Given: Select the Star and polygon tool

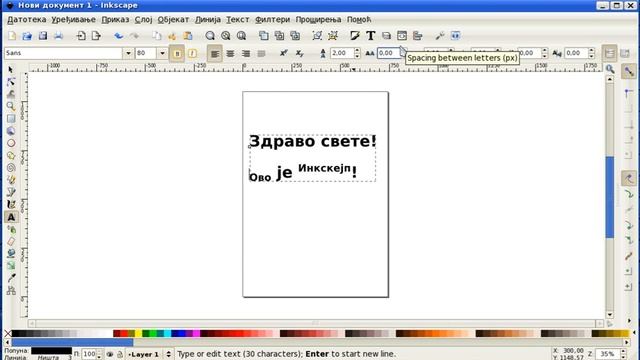Looking at the screenshot, I should pos(11,156).
